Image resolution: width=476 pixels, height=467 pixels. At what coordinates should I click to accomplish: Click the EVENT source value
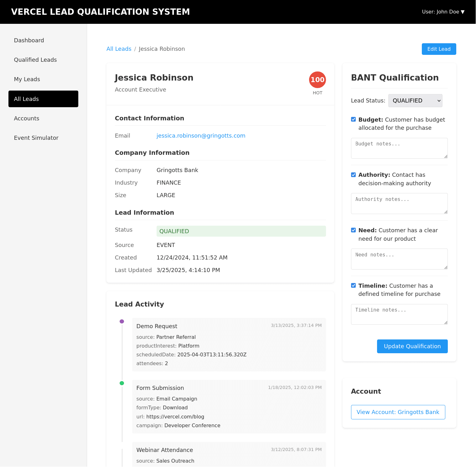tap(166, 245)
